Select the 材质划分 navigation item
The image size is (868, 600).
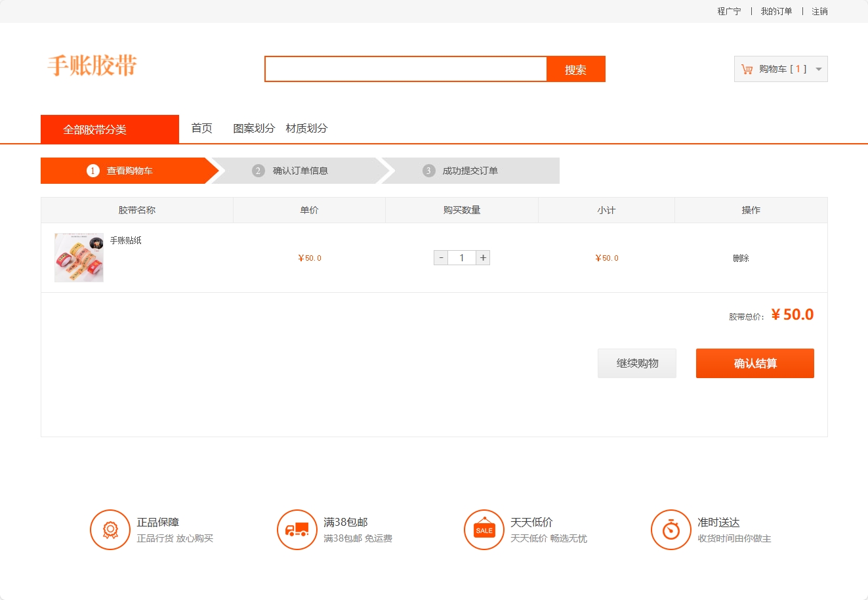pos(306,129)
